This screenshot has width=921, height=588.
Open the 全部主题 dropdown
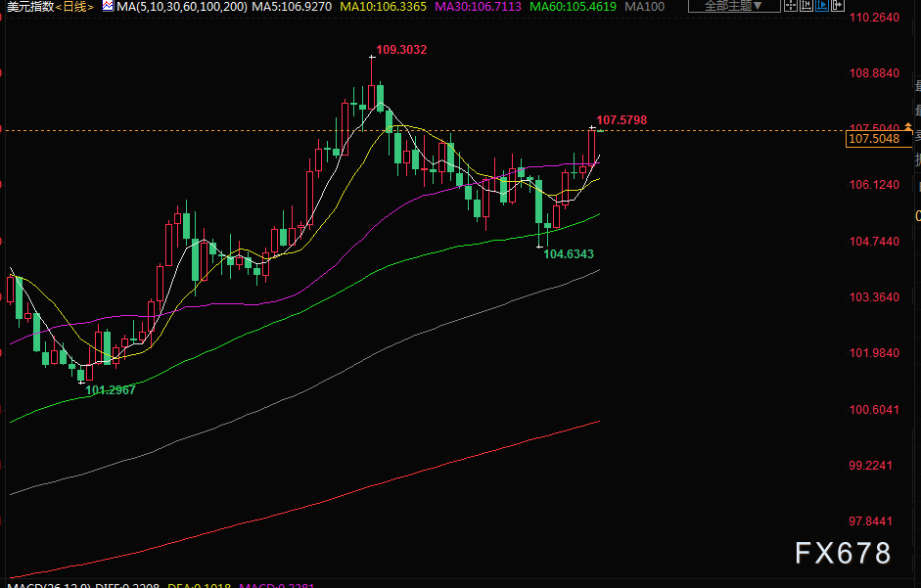click(733, 6)
